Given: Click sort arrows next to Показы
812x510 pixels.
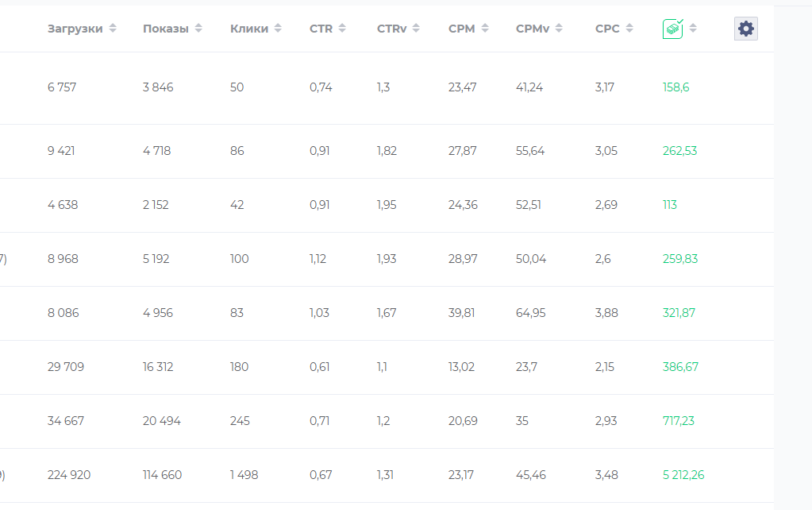Looking at the screenshot, I should click(x=198, y=29).
